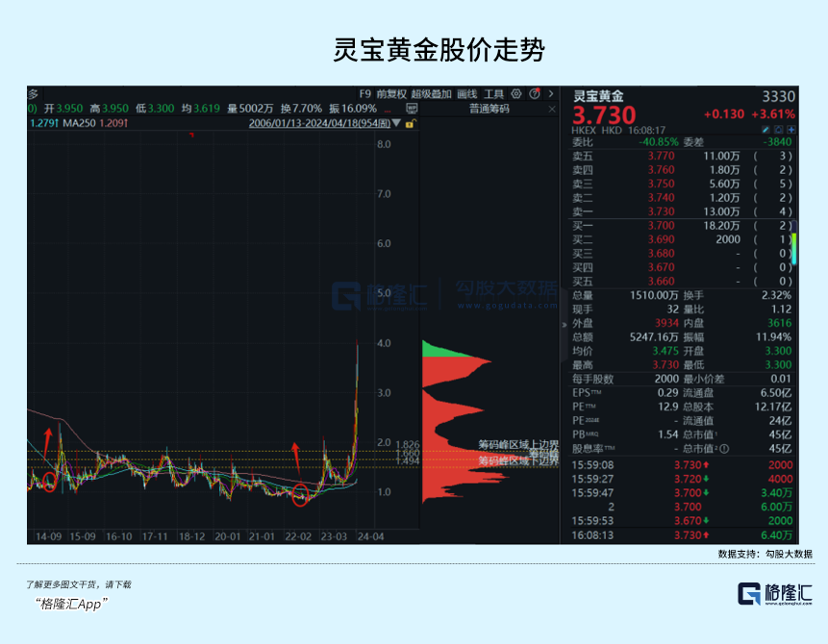Click the plus icon to add 灵宝黄金 to watchlist

[790, 128]
